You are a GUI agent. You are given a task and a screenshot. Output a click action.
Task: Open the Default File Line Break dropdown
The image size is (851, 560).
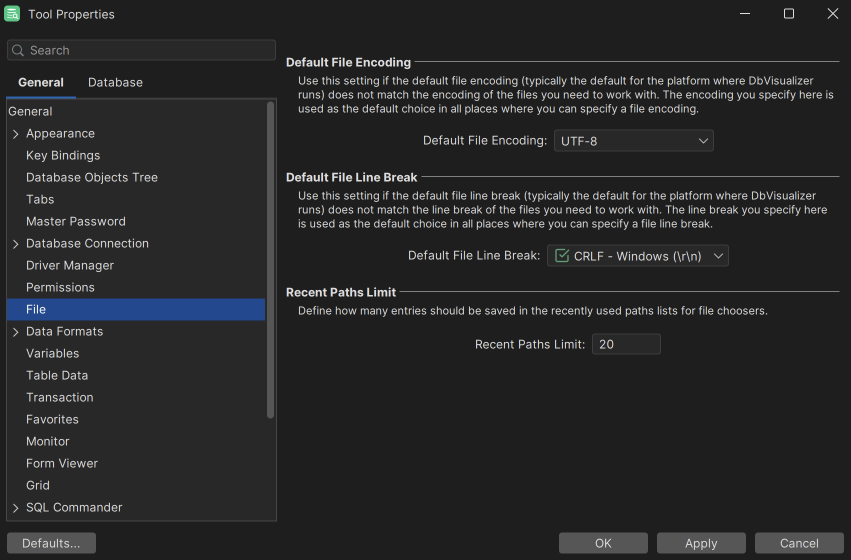[637, 256]
